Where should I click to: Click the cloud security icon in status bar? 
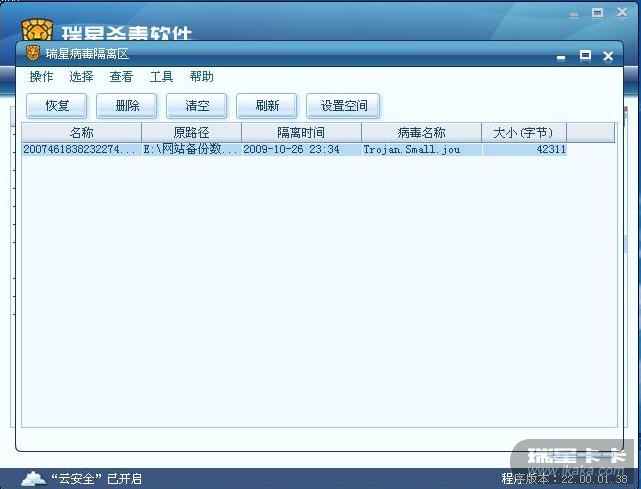[34, 478]
